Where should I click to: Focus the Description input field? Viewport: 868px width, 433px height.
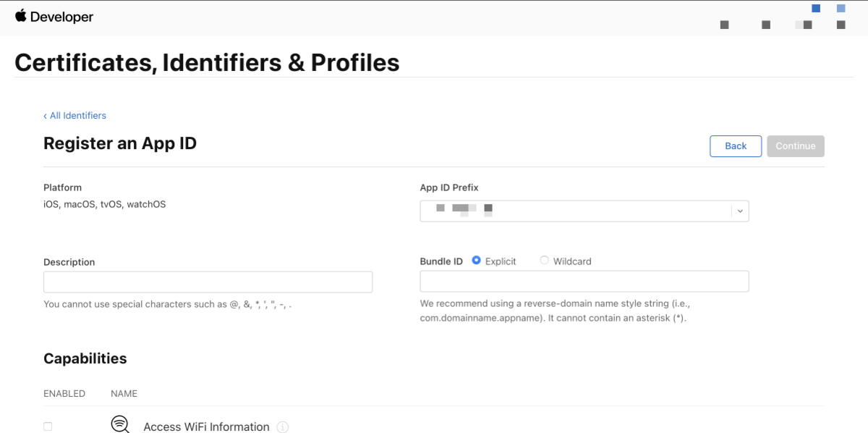click(208, 282)
